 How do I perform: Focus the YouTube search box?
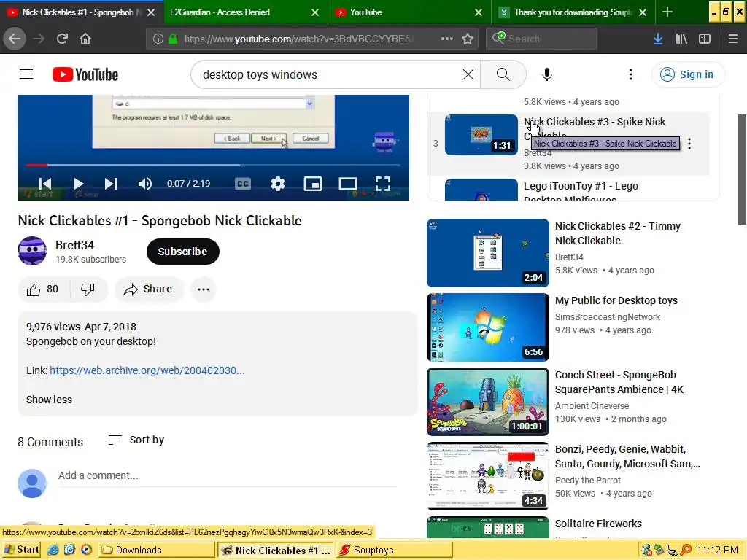coord(329,75)
